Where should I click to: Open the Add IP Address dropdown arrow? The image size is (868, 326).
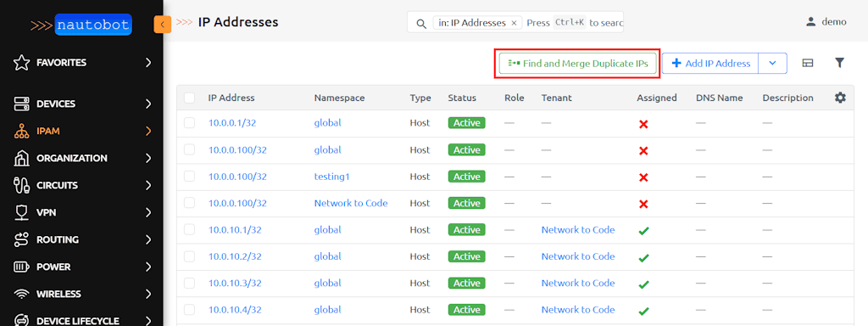[x=772, y=63]
